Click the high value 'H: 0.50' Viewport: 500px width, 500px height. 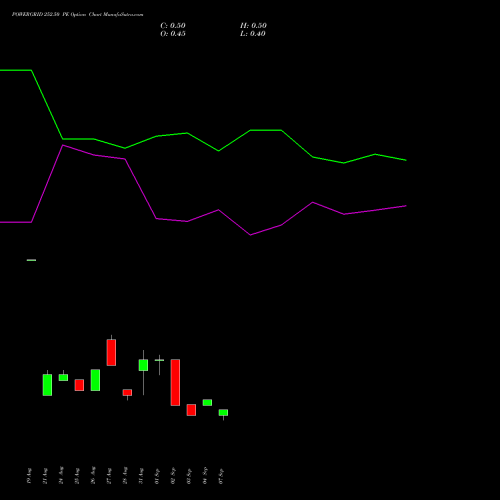pyautogui.click(x=253, y=26)
